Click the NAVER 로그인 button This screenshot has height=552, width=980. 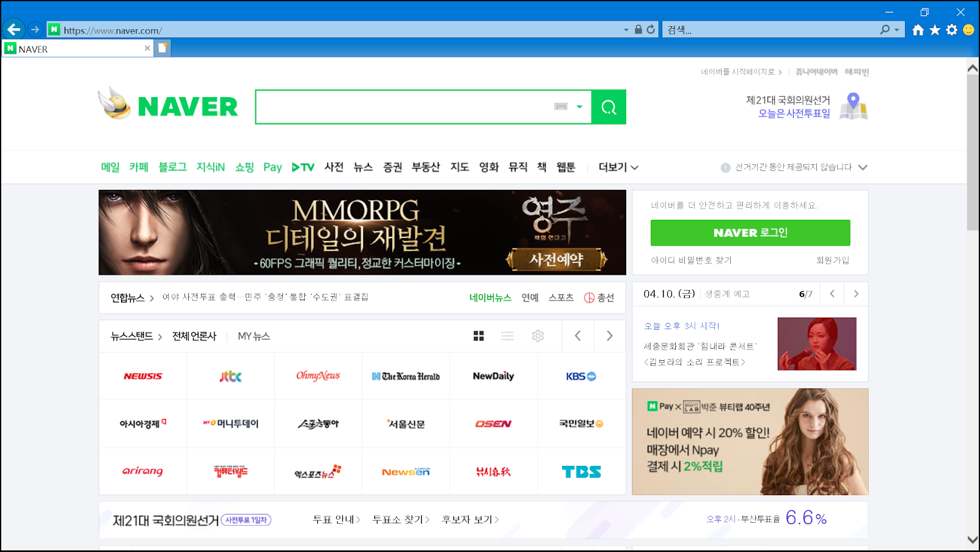pyautogui.click(x=750, y=233)
